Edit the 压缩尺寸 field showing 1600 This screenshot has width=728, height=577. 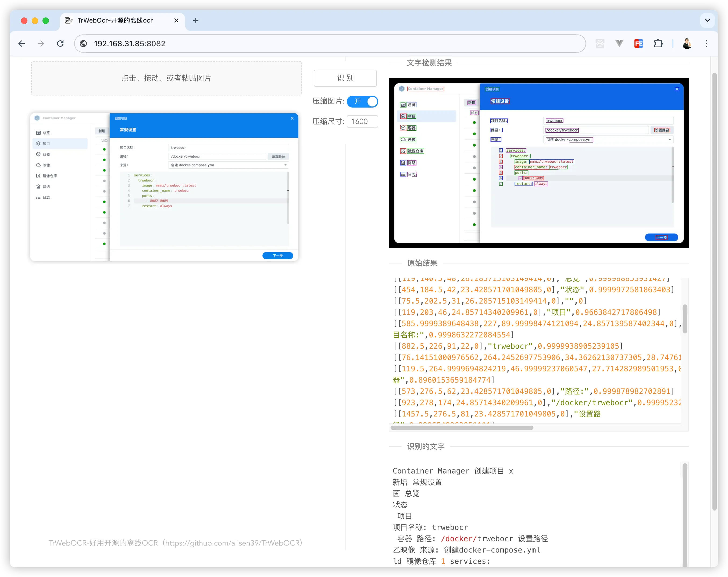coord(362,122)
